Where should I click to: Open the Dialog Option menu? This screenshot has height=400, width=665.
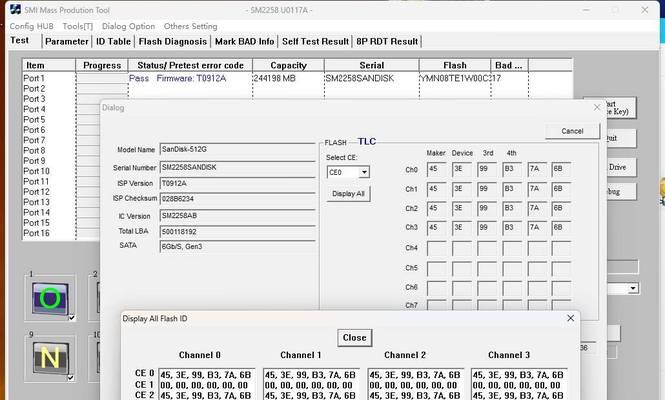129,26
